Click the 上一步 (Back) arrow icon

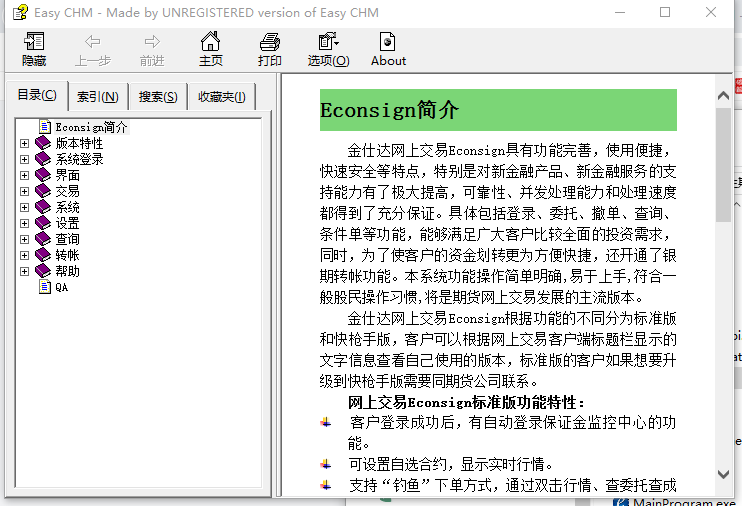click(x=92, y=42)
